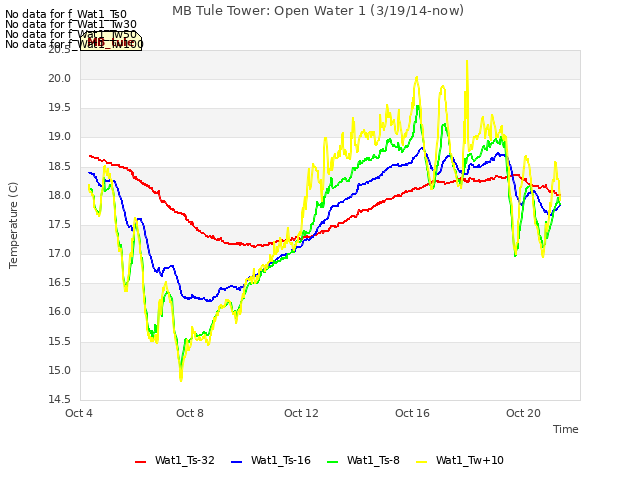
Task: Click the Oct 4 x-axis tick
Action: point(79,413)
